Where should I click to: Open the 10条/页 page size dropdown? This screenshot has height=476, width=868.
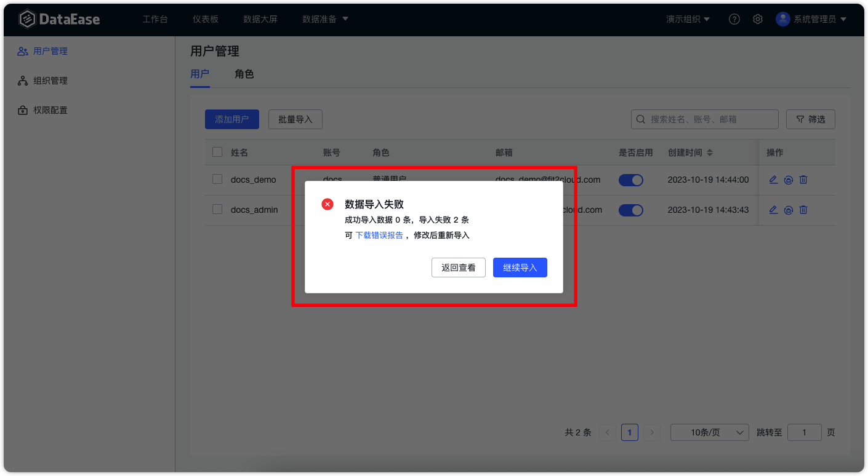pos(710,432)
